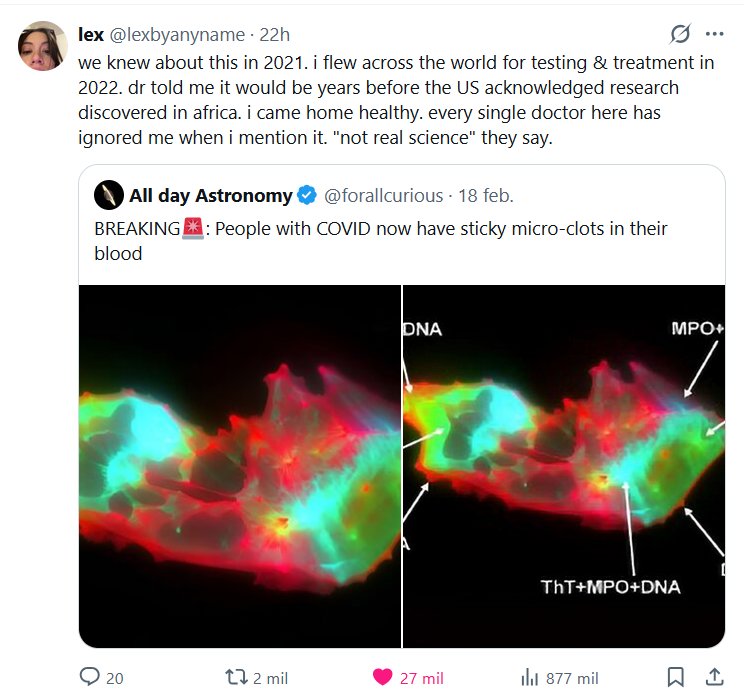
Task: Click the share upload icon
Action: (x=714, y=677)
